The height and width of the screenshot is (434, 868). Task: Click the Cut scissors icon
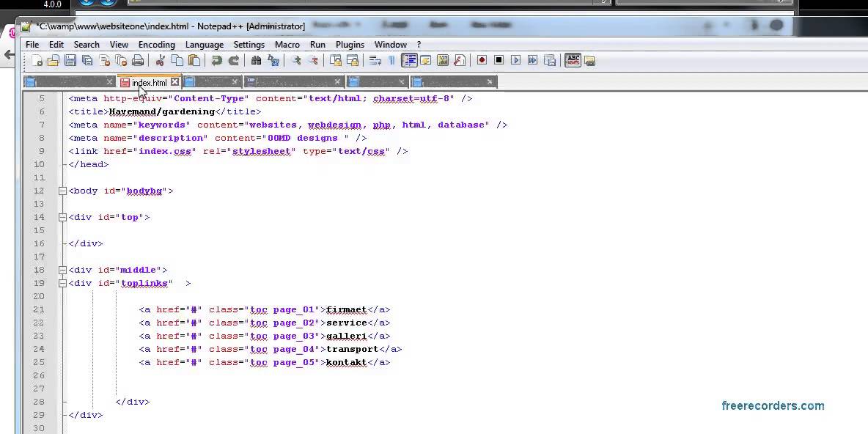160,61
